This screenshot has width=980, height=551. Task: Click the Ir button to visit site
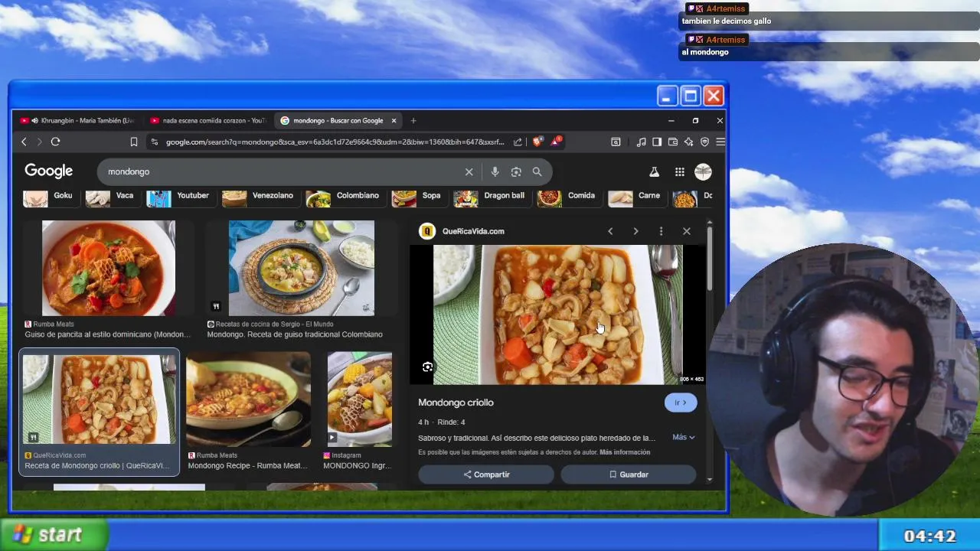pos(681,403)
